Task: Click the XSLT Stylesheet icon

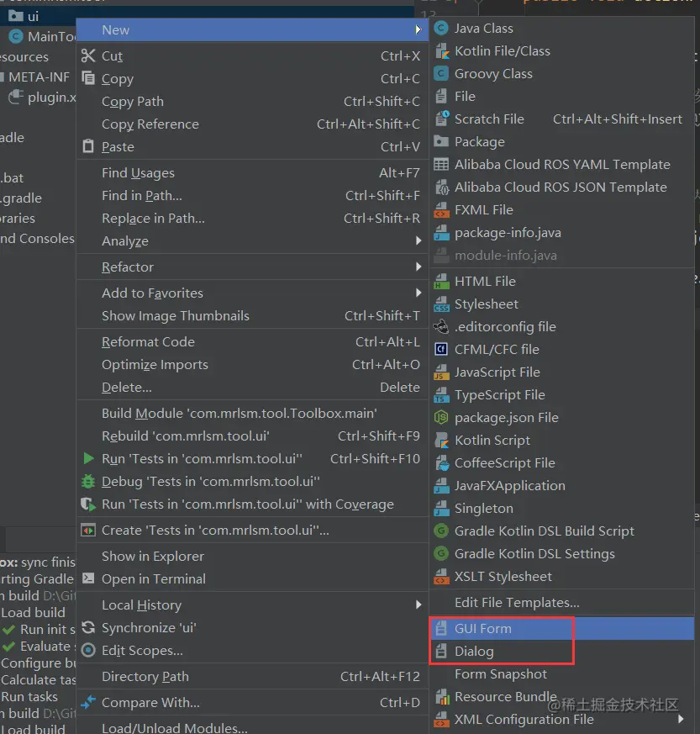Action: (x=441, y=577)
